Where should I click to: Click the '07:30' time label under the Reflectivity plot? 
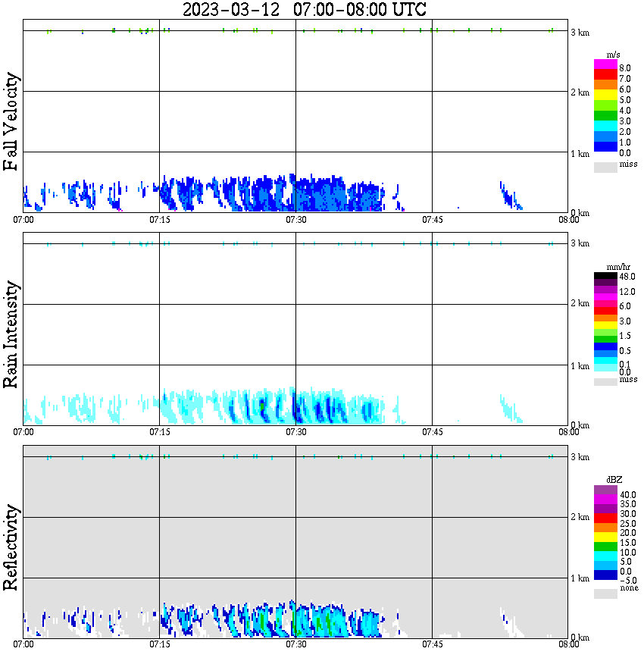pyautogui.click(x=295, y=644)
